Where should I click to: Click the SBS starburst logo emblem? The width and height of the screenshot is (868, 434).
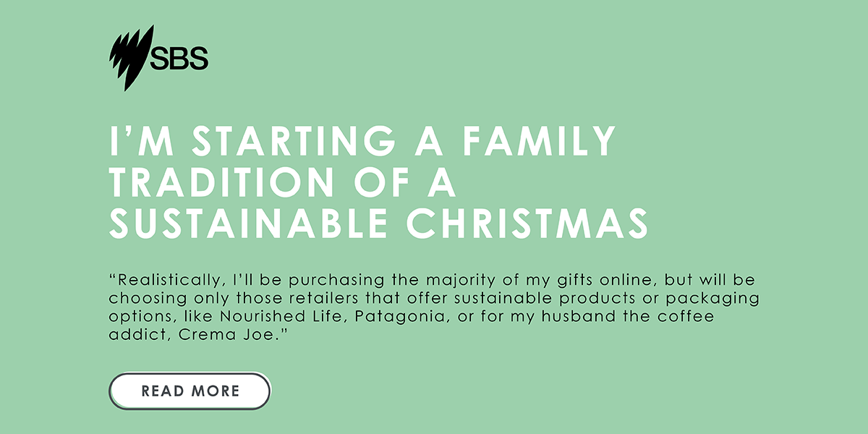(132, 58)
